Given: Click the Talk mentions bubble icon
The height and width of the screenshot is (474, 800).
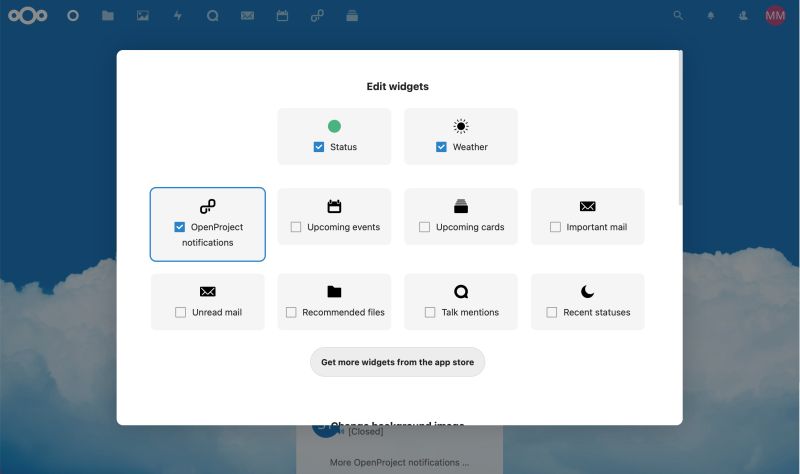Looking at the screenshot, I should coord(461,291).
